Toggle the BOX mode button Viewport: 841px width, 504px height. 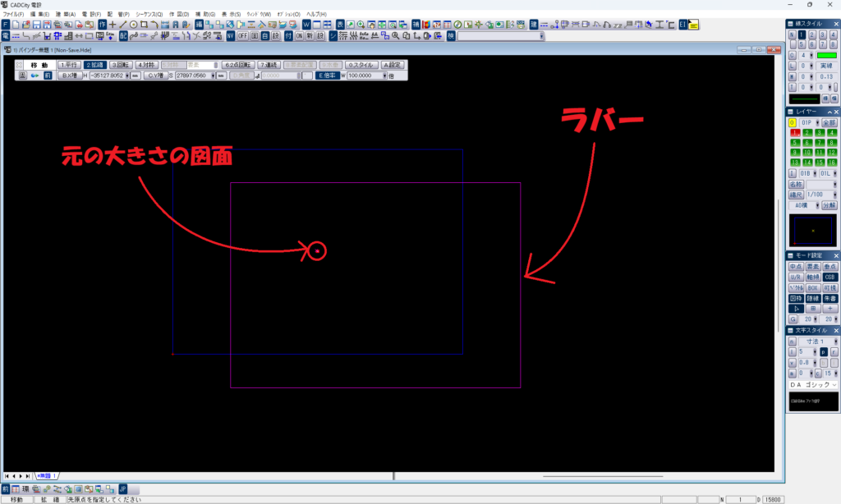812,288
